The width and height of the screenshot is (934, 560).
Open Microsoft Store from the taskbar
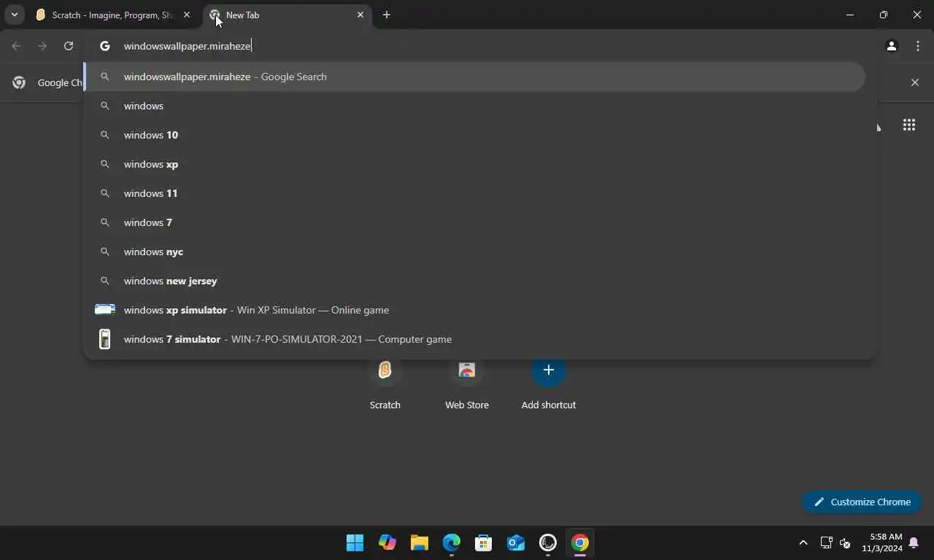coord(484,542)
